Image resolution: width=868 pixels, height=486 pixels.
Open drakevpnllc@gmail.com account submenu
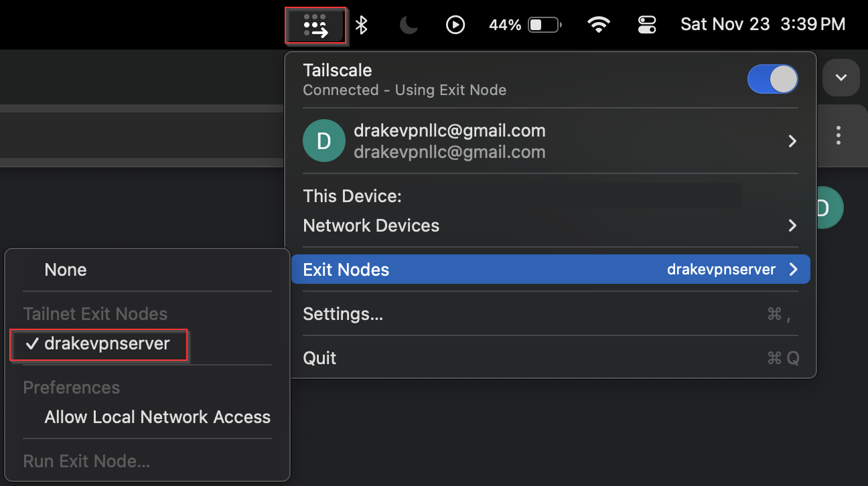point(551,141)
